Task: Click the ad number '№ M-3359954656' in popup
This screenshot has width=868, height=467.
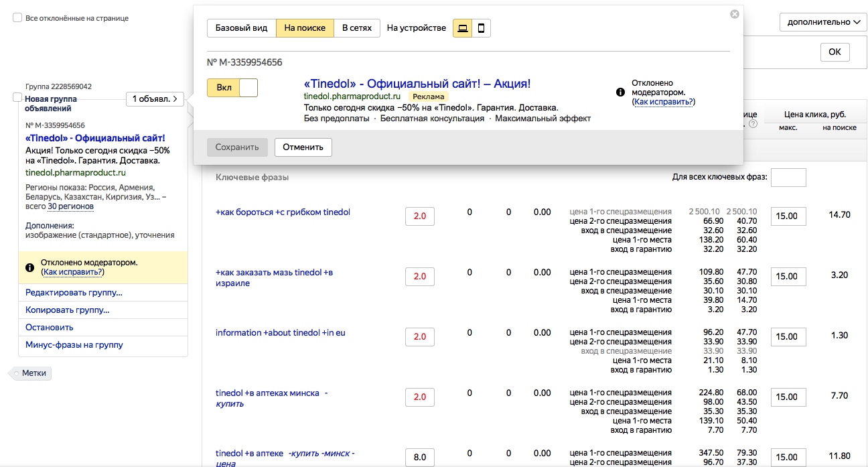Action: (244, 62)
